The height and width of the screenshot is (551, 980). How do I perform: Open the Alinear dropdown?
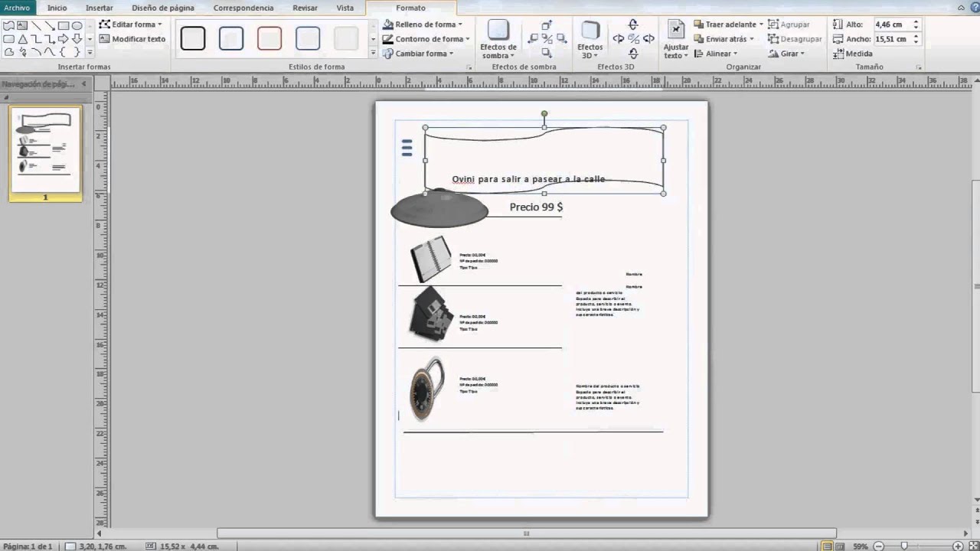pos(715,54)
